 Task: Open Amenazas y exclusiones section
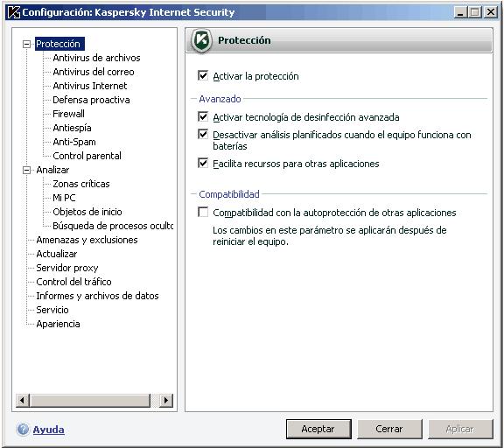tap(87, 240)
